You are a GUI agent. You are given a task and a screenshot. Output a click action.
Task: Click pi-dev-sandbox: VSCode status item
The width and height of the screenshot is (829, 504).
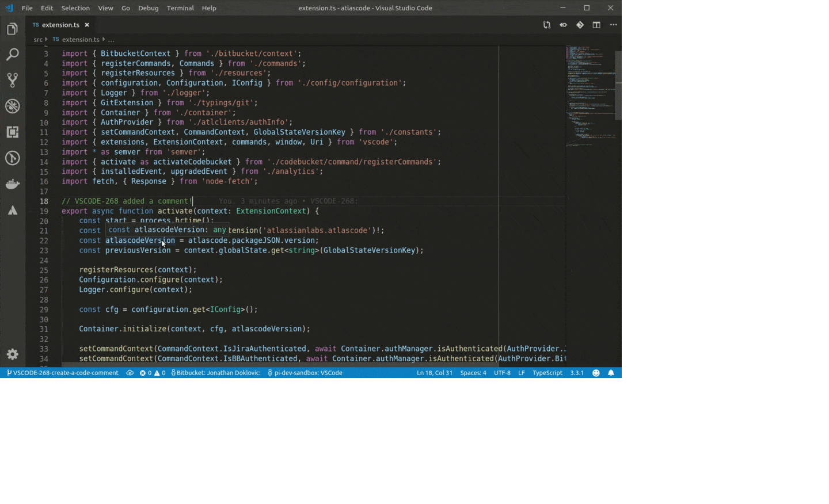pyautogui.click(x=305, y=373)
